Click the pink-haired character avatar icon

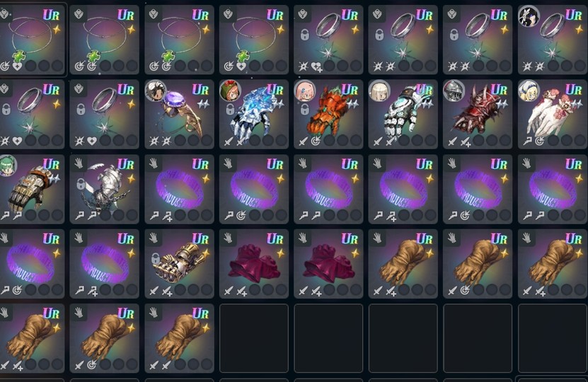[305, 91]
